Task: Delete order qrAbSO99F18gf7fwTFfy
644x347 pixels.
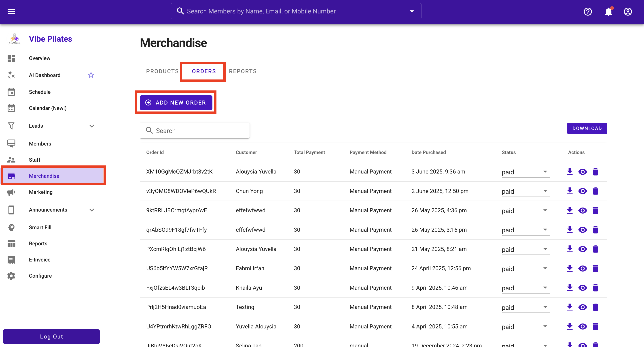Action: (595, 230)
